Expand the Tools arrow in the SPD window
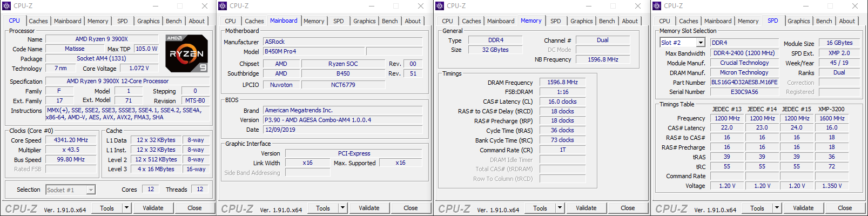This screenshot has width=868, height=216. pyautogui.click(x=777, y=208)
